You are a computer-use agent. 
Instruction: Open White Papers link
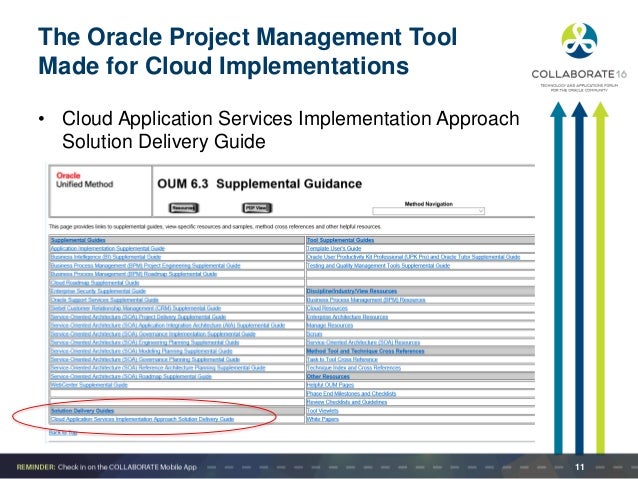pyautogui.click(x=323, y=419)
